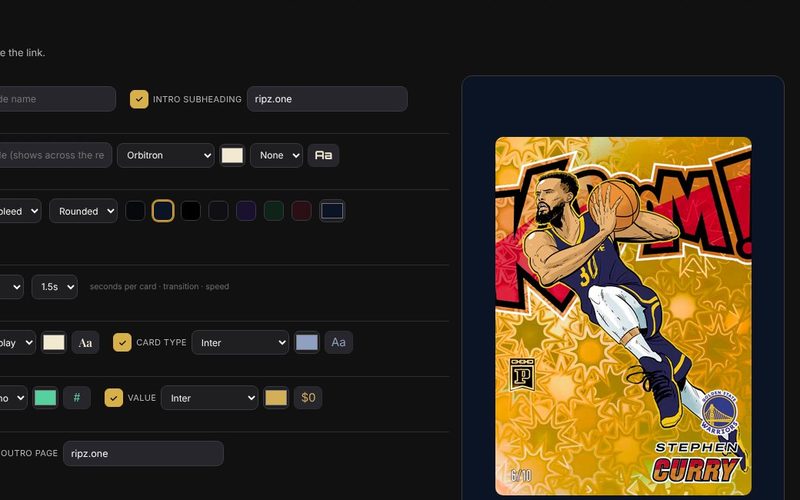The height and width of the screenshot is (500, 800).
Task: Open the Rounded corner style dropdown
Action: click(83, 211)
